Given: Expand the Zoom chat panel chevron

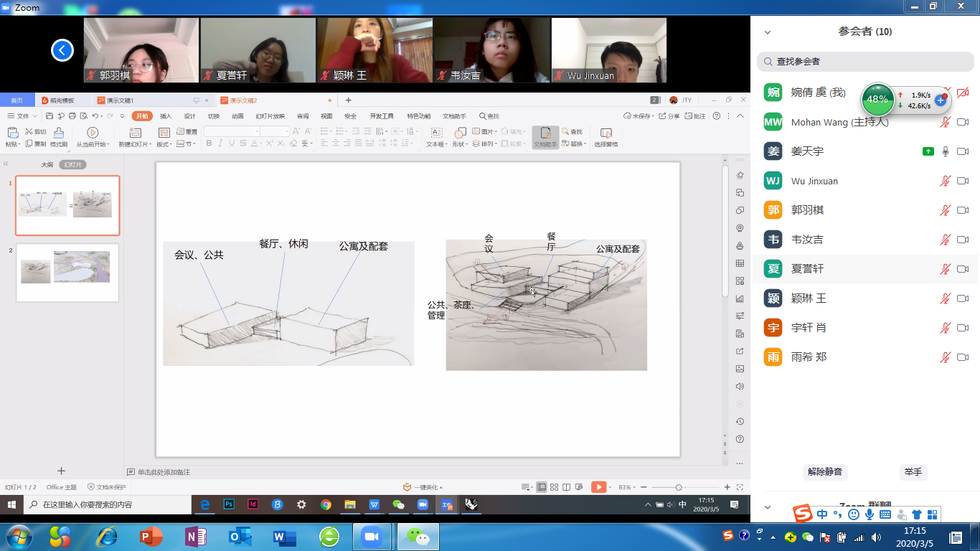Looking at the screenshot, I should (x=768, y=507).
